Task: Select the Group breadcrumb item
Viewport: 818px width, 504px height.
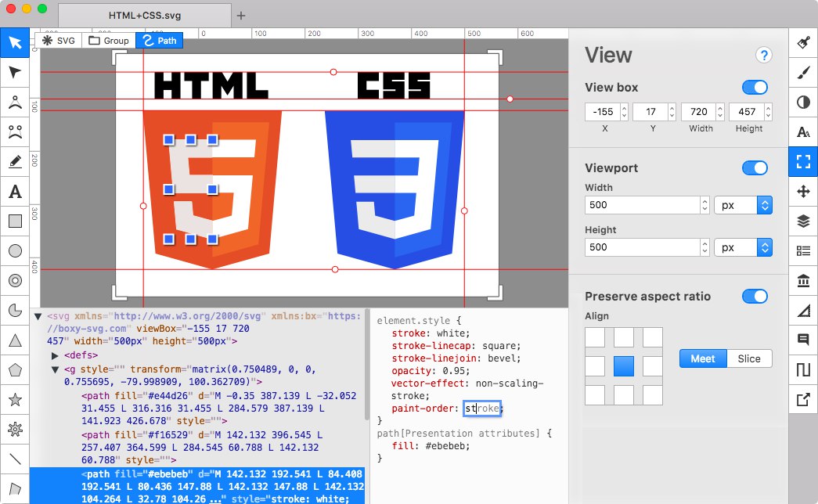Action: pos(109,41)
